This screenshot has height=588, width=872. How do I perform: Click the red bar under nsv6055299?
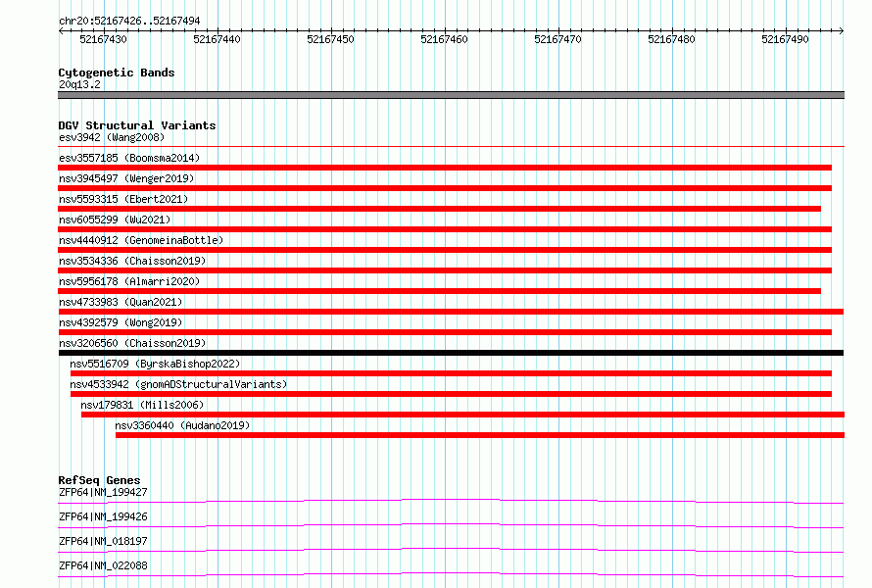[x=445, y=229]
